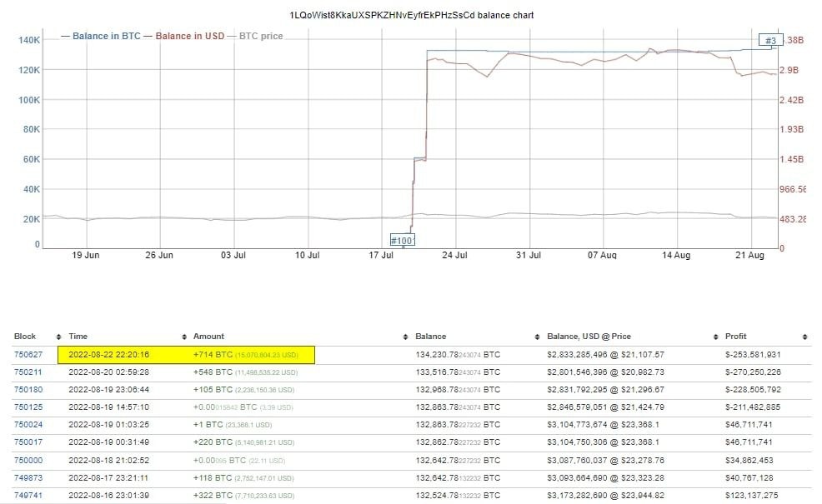Select the timestamp 2022-08-18 21:02:52
Viewport: 822px width, 504px height.
[x=109, y=461]
